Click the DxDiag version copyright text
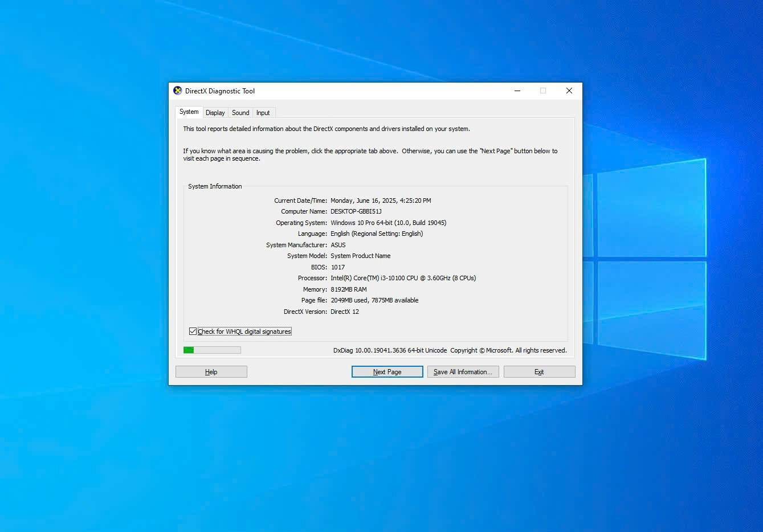This screenshot has height=532, width=763. point(450,350)
